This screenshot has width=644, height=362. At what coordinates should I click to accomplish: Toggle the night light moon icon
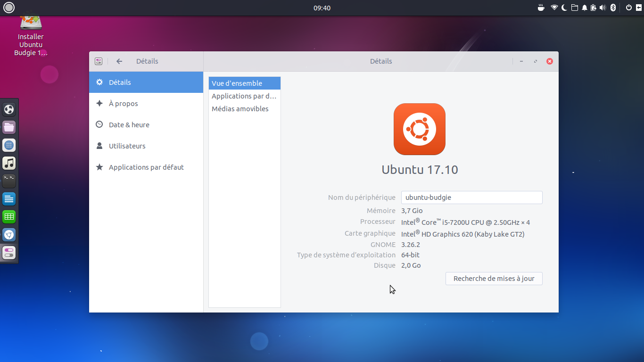coord(564,8)
